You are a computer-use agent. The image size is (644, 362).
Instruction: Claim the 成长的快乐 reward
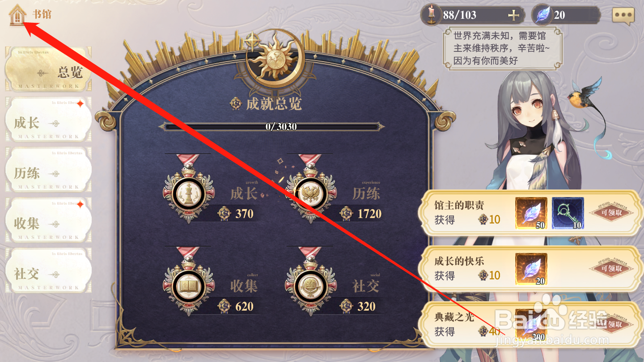click(612, 269)
